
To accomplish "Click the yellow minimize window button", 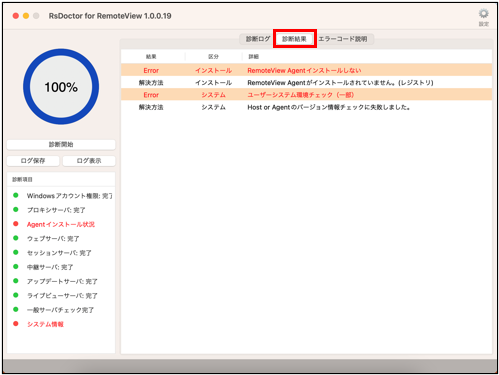I will (26, 16).
